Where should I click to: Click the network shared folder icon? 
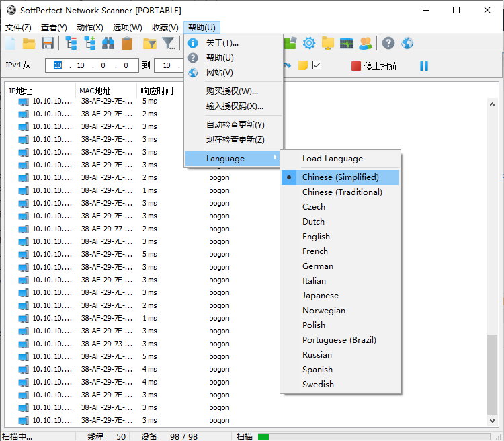coord(328,43)
